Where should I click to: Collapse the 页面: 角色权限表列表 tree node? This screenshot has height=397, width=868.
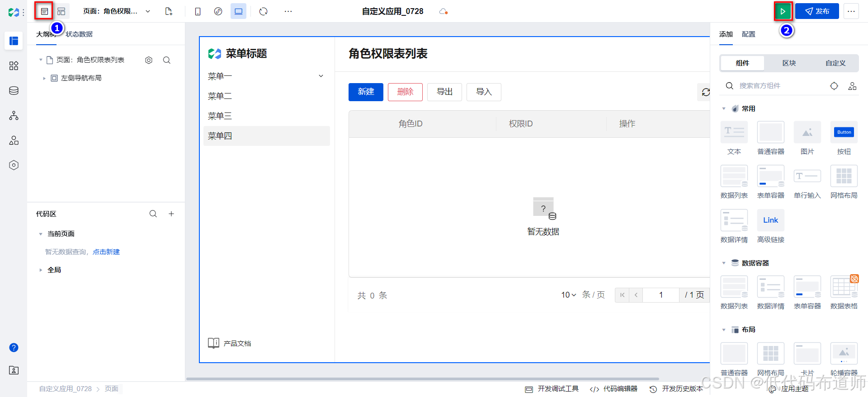tap(41, 60)
